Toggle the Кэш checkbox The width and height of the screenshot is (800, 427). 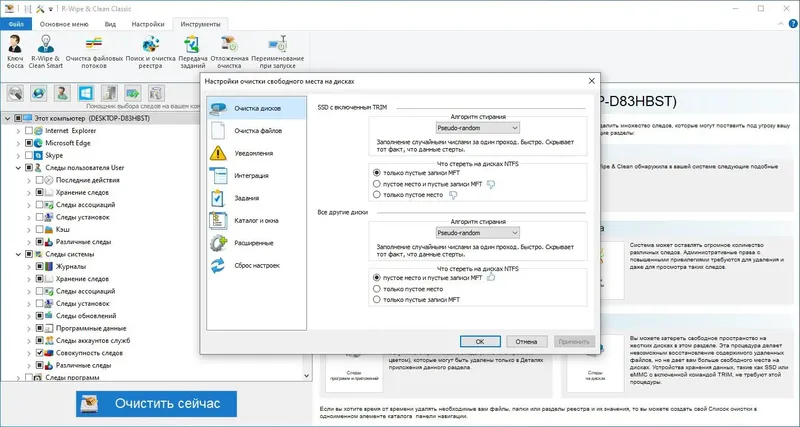(x=39, y=230)
